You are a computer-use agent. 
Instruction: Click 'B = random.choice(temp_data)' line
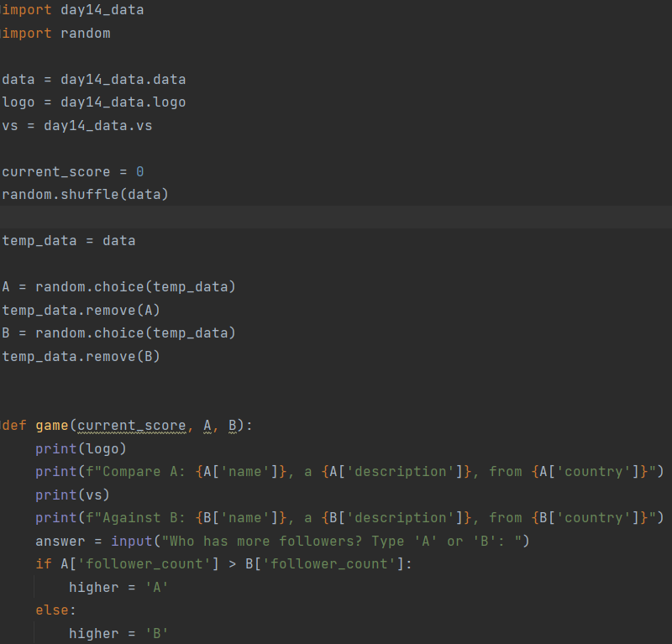118,333
